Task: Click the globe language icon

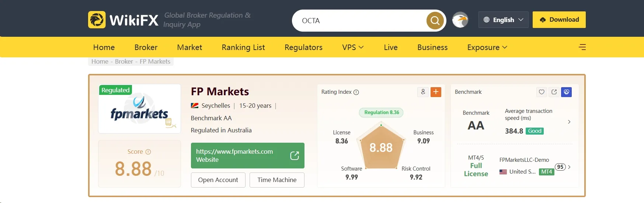Action: (487, 20)
